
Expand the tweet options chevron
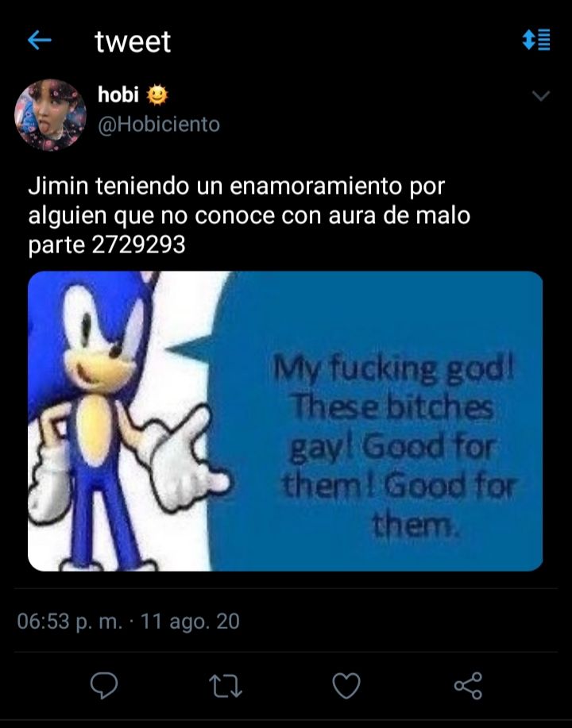coord(541,95)
